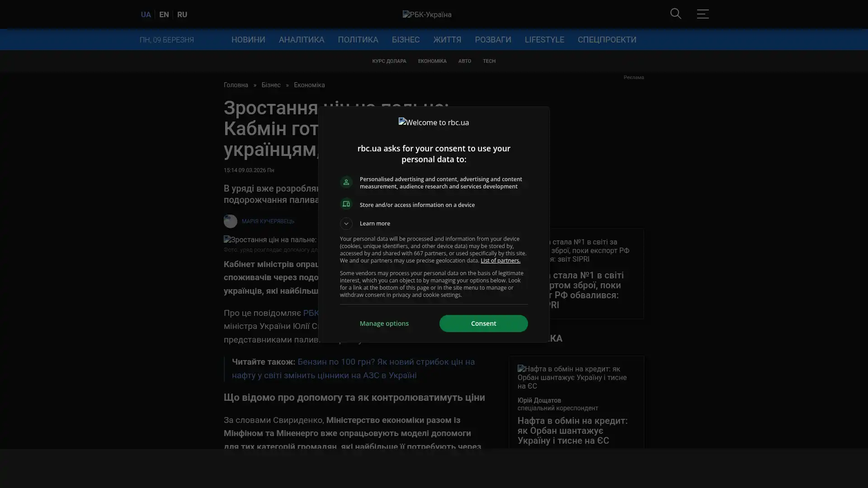Click the РБК-Україна logo

point(427,14)
